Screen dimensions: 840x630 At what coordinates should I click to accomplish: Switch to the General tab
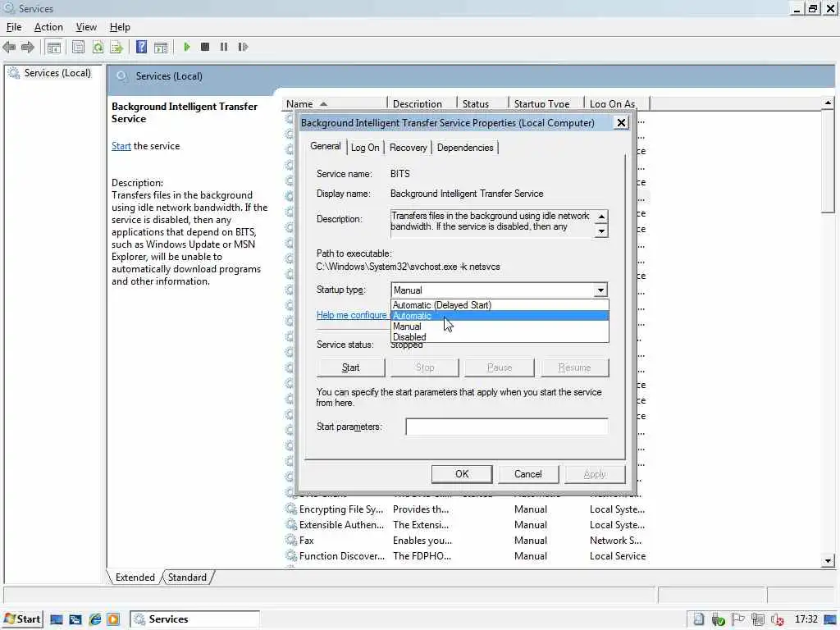tap(325, 146)
